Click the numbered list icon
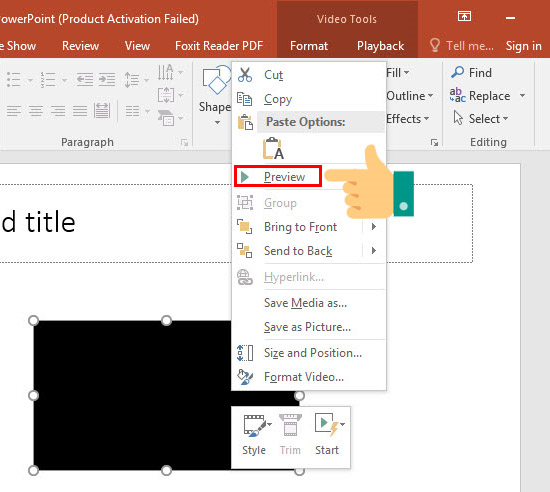This screenshot has width=550, height=492. coord(48,80)
